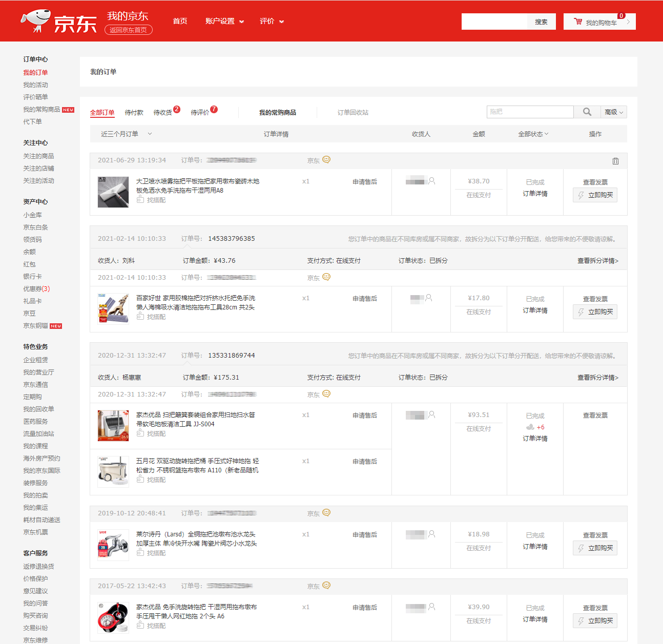Expand the 账户设置 dropdown

224,21
